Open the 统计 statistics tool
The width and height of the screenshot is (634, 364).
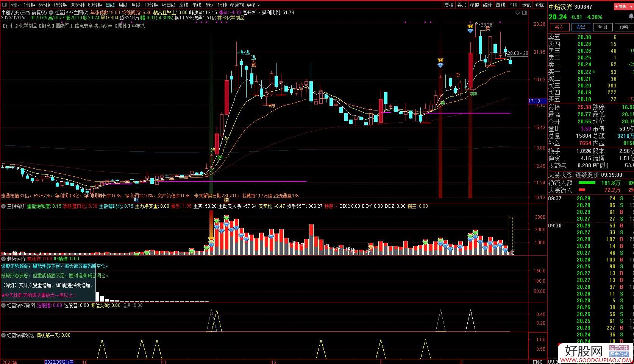(x=487, y=5)
